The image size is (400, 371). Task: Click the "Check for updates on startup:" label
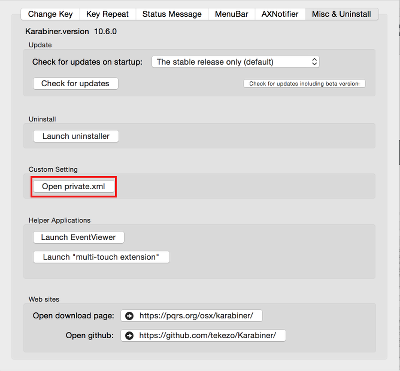(87, 62)
